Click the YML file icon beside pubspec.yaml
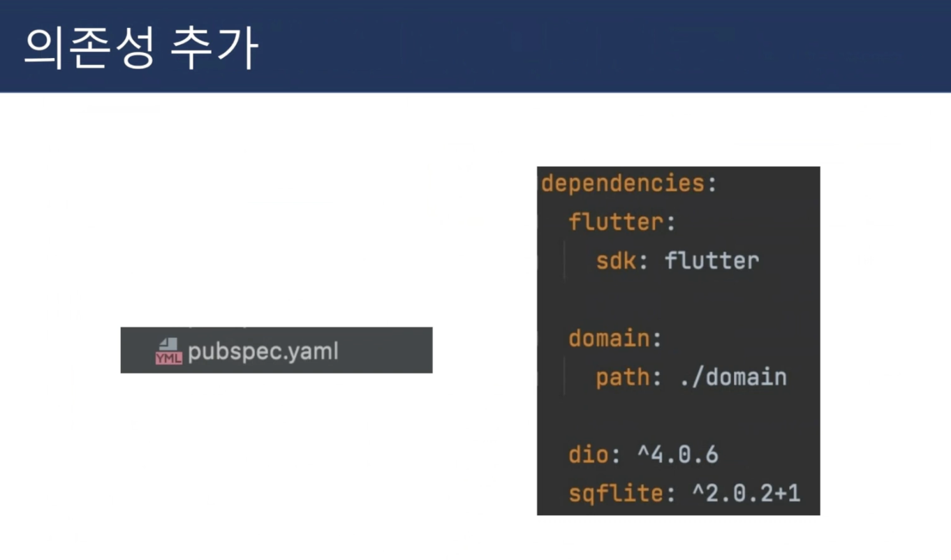 click(x=168, y=351)
